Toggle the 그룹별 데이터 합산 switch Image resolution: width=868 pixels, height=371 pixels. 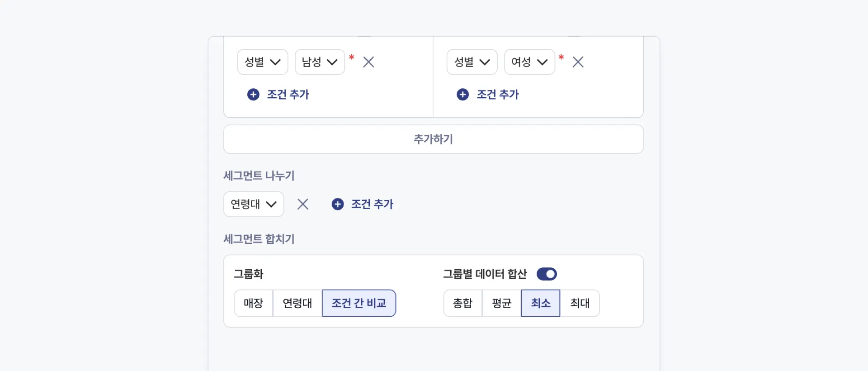tap(547, 274)
